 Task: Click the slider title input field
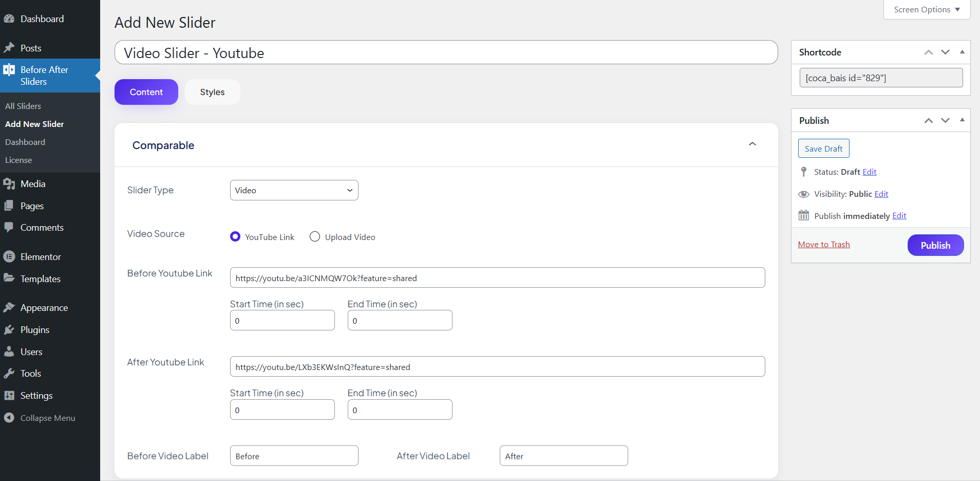[x=446, y=52]
